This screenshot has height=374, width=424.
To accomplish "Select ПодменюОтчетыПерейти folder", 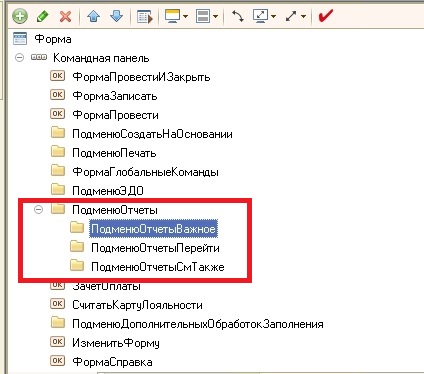I will click(x=155, y=248).
